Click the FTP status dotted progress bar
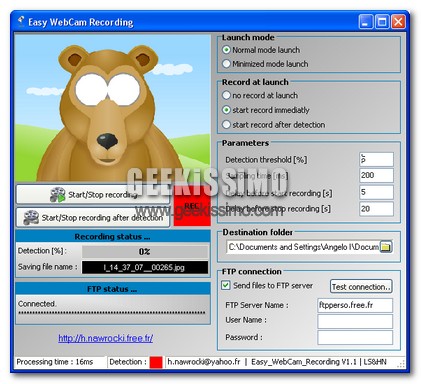 [112, 313]
